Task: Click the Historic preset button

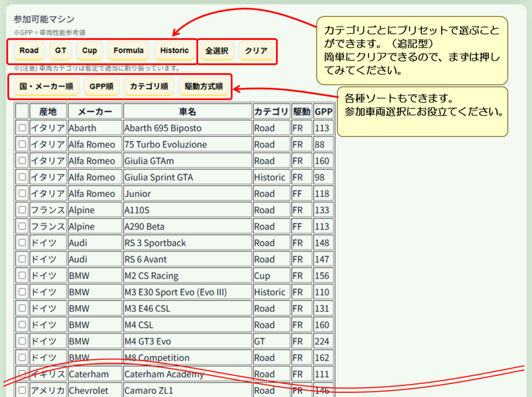Action: click(x=175, y=51)
